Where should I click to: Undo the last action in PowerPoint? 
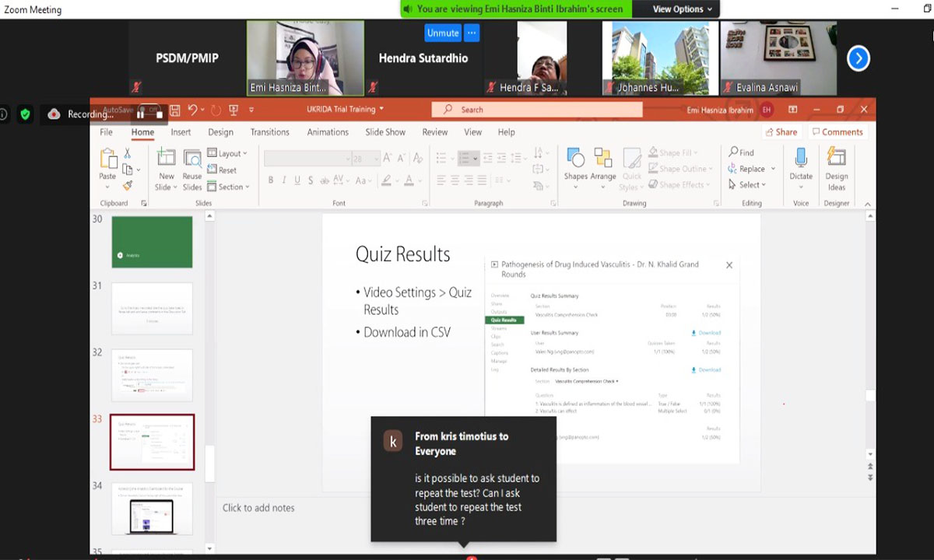pos(192,110)
